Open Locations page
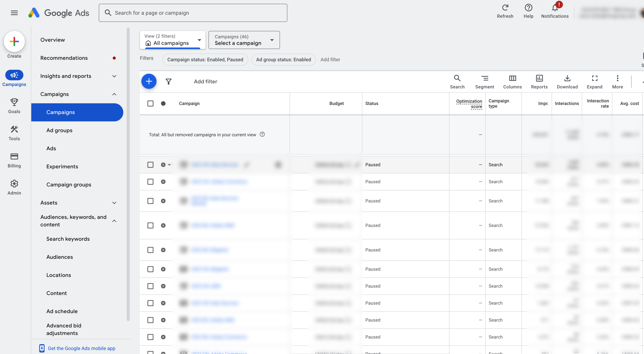Screen dimensions: 644x354 (x=58, y=275)
